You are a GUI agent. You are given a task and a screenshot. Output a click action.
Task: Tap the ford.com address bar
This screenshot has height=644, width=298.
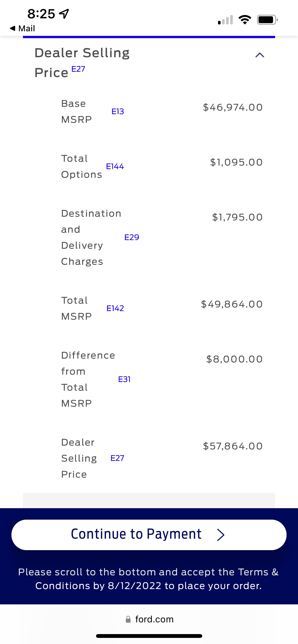click(154, 619)
